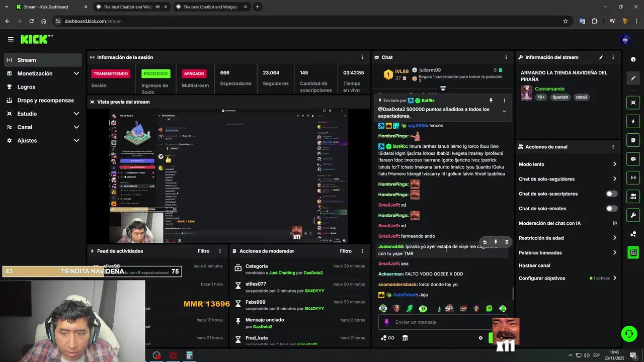Image resolution: width=644 pixels, height=362 pixels.
Task: Click browser address bar dashboard.kick.com/stream
Action: tap(93, 21)
